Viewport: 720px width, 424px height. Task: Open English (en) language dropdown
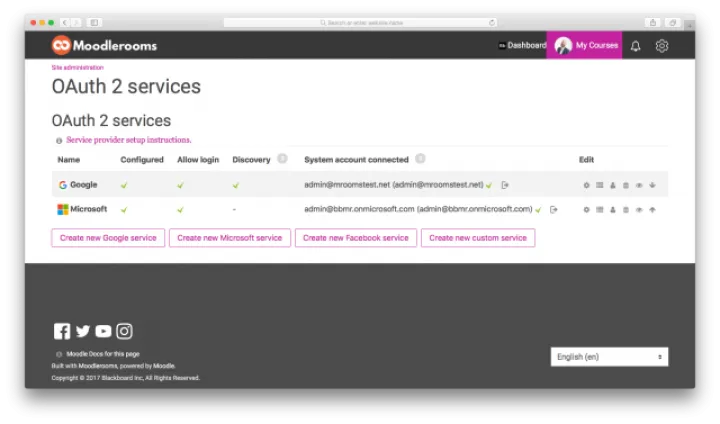point(609,357)
